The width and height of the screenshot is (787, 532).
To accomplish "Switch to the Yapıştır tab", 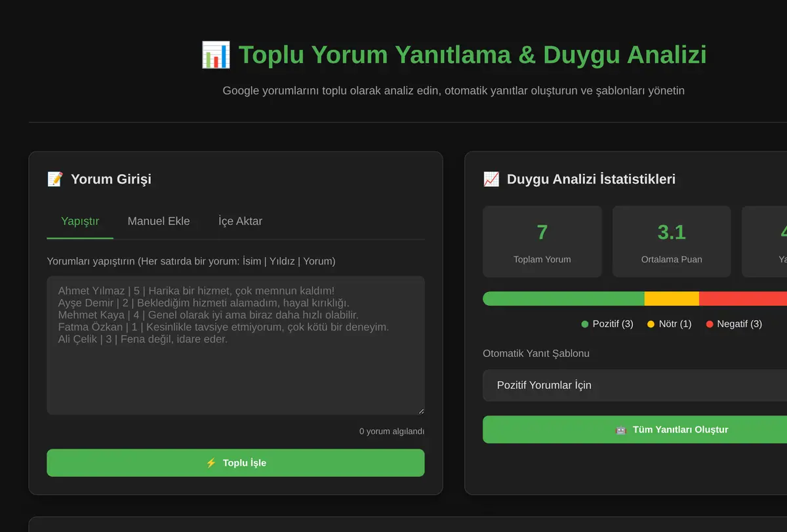I will point(80,221).
